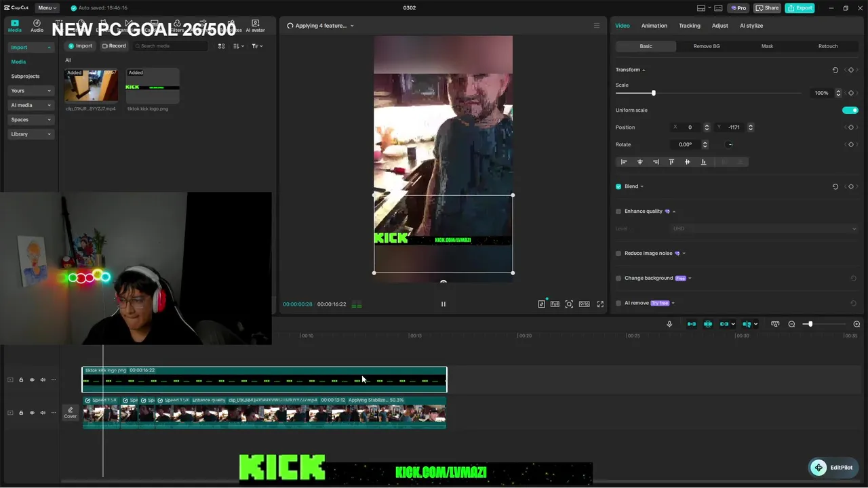Expand the AI media section
The height and width of the screenshot is (488, 868).
(31, 105)
